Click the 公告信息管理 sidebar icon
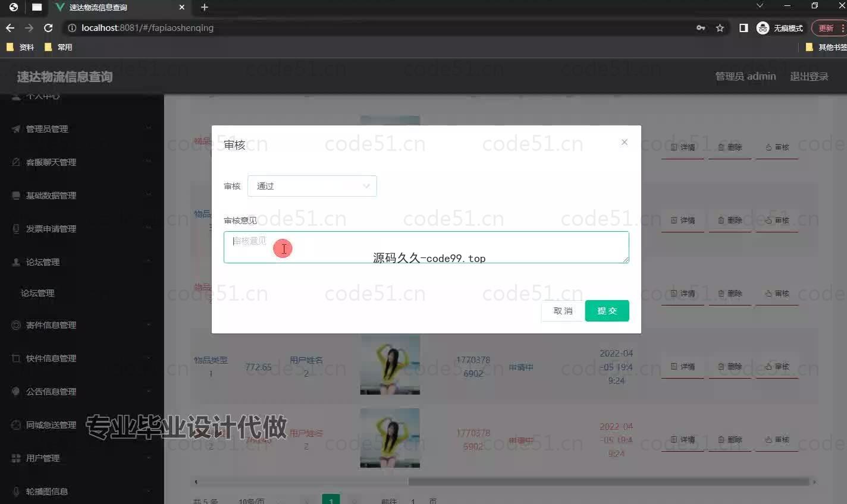The image size is (847, 504). tap(16, 392)
